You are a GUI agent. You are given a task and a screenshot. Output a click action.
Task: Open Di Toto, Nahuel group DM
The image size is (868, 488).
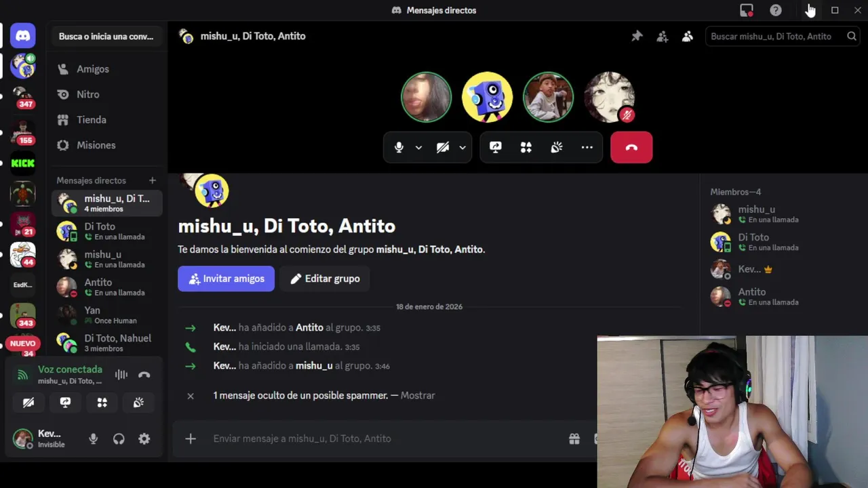106,342
